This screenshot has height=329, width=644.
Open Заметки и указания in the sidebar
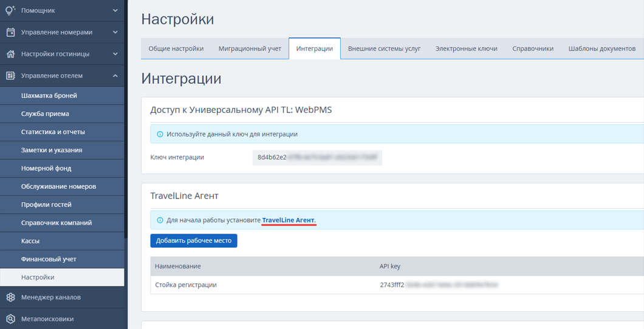62,150
